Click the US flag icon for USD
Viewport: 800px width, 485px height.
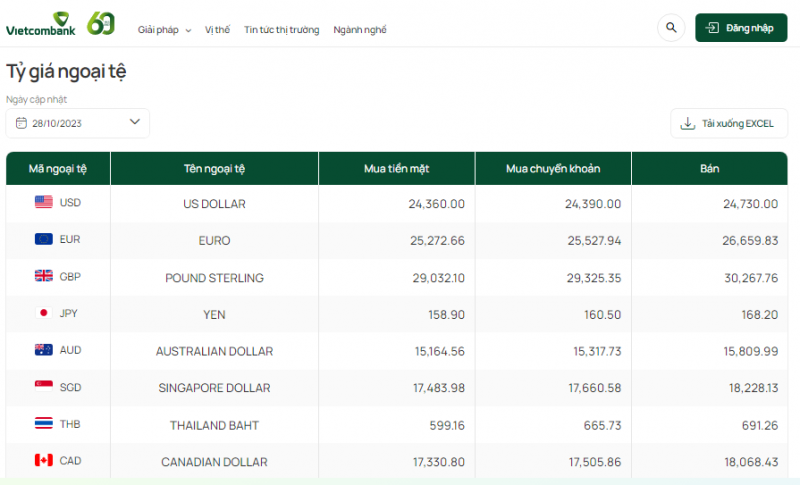pyautogui.click(x=44, y=202)
